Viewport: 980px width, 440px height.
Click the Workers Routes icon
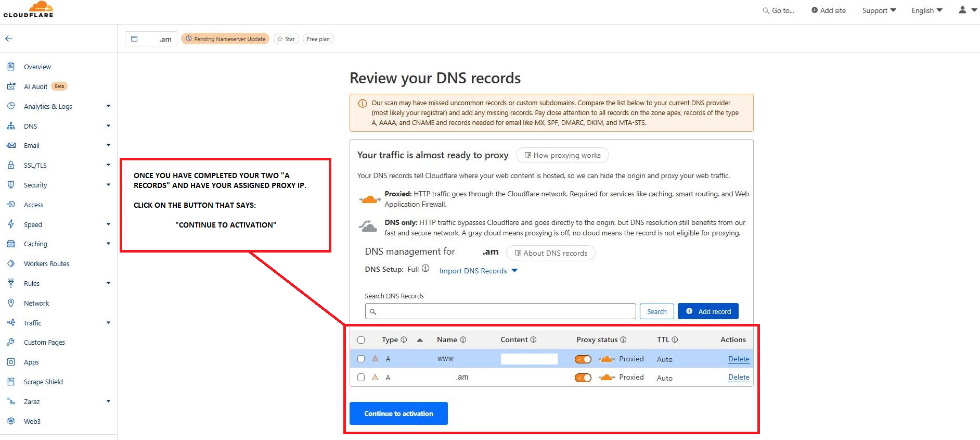coord(11,263)
